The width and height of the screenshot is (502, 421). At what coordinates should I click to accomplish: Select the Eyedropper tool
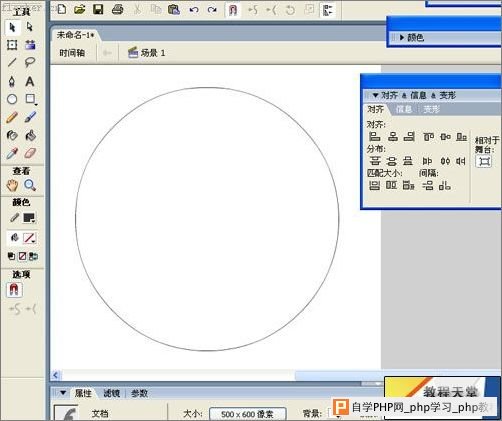(x=12, y=153)
